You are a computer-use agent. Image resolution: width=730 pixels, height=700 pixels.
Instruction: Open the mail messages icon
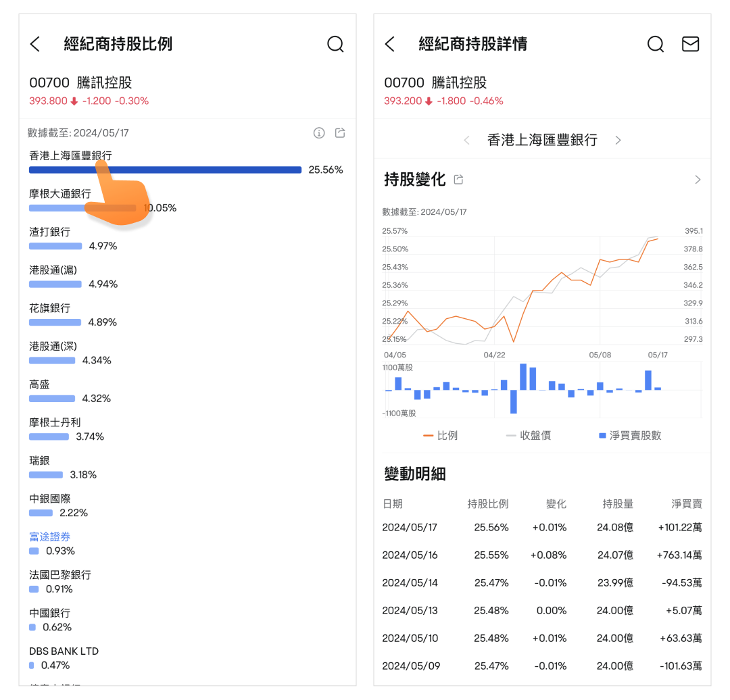click(x=690, y=45)
